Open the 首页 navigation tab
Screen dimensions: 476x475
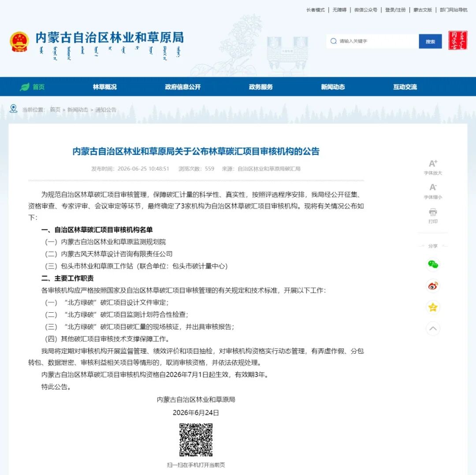[x=38, y=87]
